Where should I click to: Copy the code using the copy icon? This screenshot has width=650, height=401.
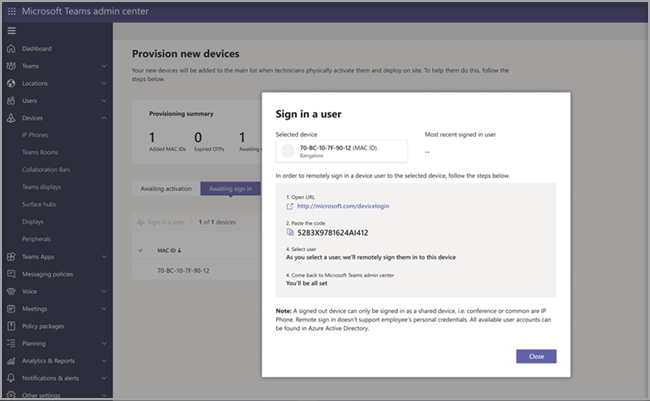[x=290, y=232]
